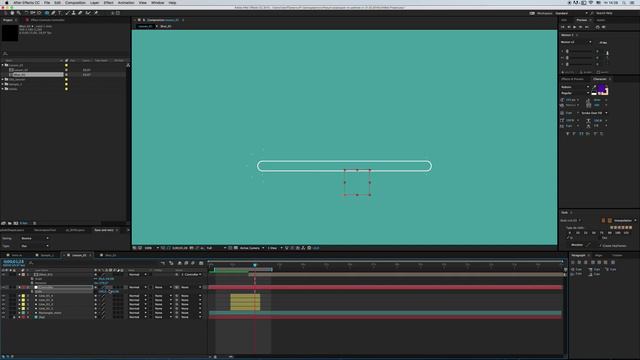Open the stroke color swatch in Character panel

click(605, 92)
